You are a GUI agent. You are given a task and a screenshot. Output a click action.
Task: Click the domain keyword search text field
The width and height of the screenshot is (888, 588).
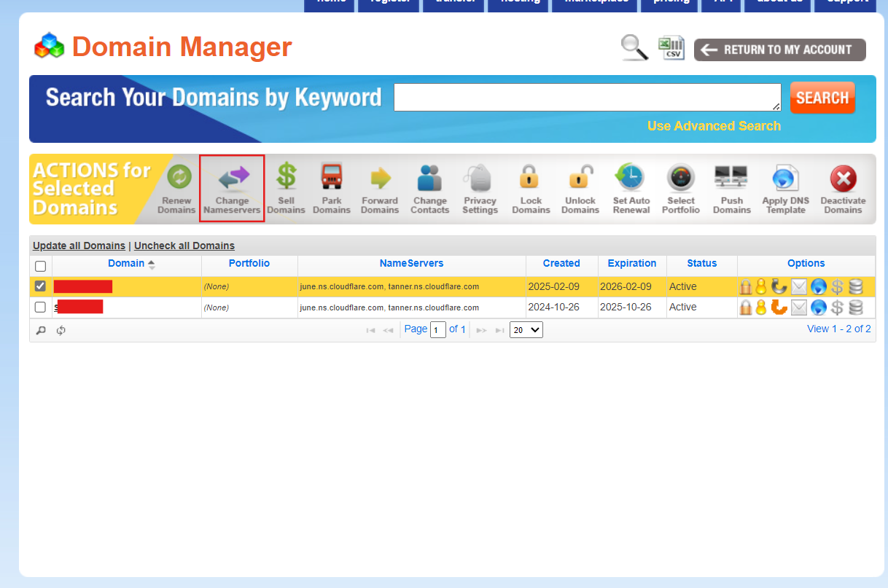tap(587, 97)
